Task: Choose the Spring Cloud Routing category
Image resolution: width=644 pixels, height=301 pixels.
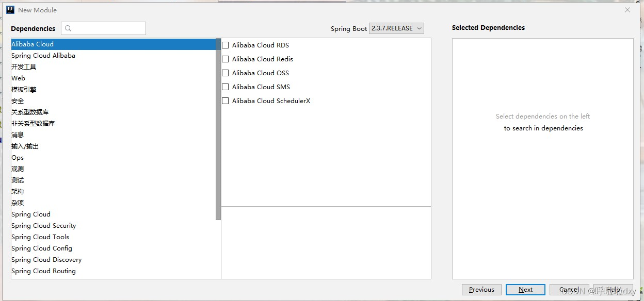Action: (x=114, y=271)
